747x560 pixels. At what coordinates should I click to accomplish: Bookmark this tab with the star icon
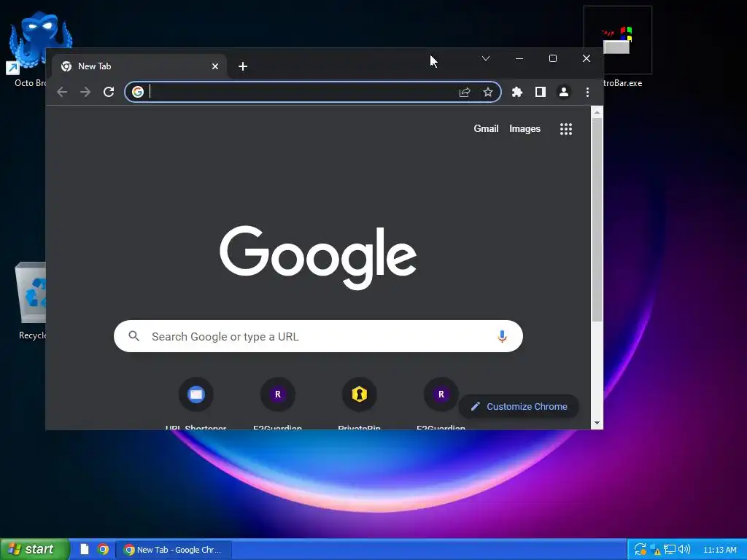click(488, 92)
